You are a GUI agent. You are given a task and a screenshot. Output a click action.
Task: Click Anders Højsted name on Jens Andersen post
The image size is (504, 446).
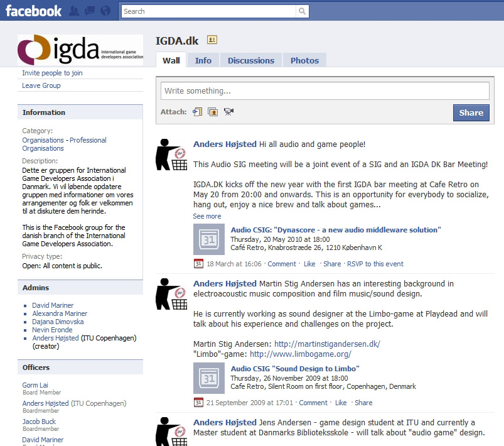pyautogui.click(x=225, y=422)
